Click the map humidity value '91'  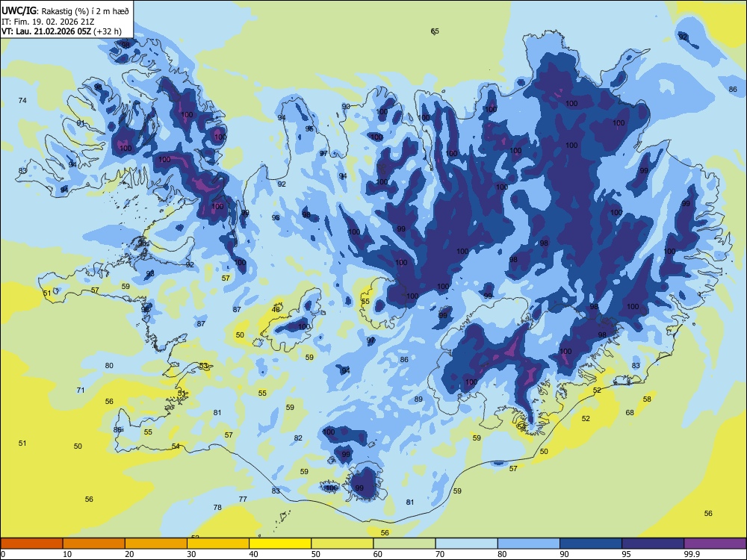pyautogui.click(x=81, y=123)
